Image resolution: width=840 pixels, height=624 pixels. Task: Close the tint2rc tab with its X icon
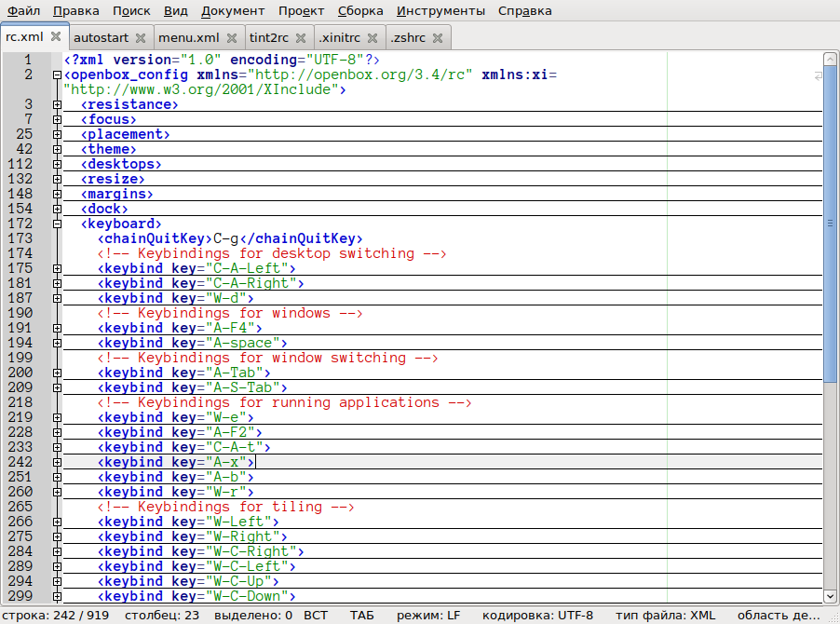(x=301, y=38)
